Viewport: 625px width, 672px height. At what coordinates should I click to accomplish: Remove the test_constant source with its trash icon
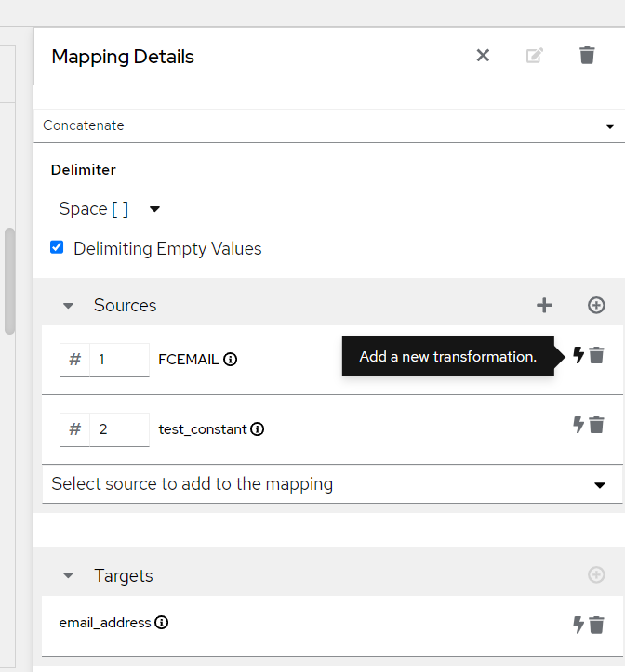tap(597, 425)
